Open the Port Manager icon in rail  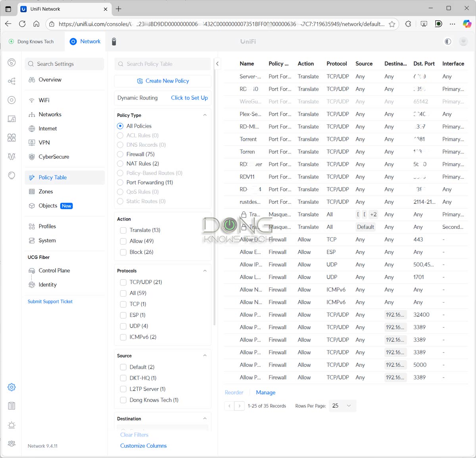tap(12, 138)
